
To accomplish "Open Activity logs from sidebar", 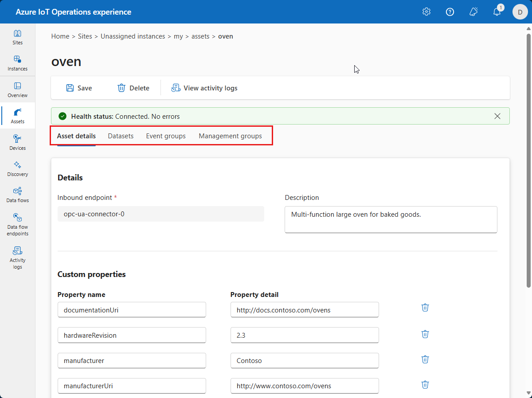I will (x=17, y=258).
